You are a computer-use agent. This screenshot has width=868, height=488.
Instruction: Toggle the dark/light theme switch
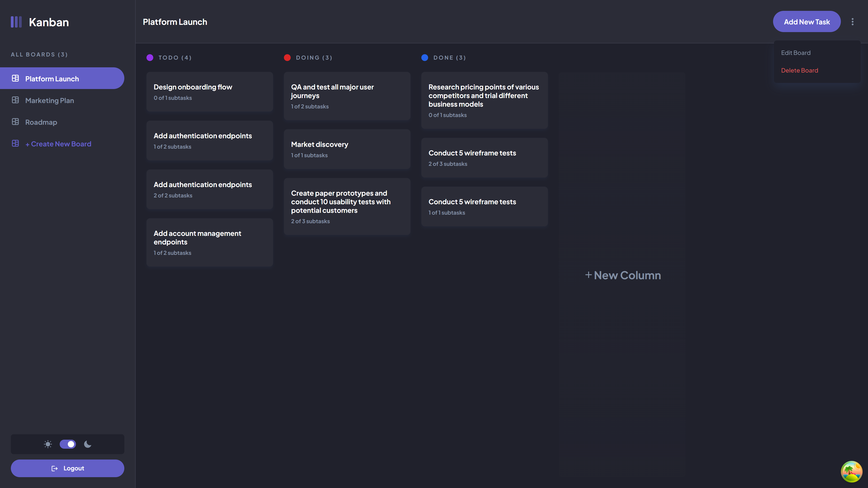(x=68, y=444)
